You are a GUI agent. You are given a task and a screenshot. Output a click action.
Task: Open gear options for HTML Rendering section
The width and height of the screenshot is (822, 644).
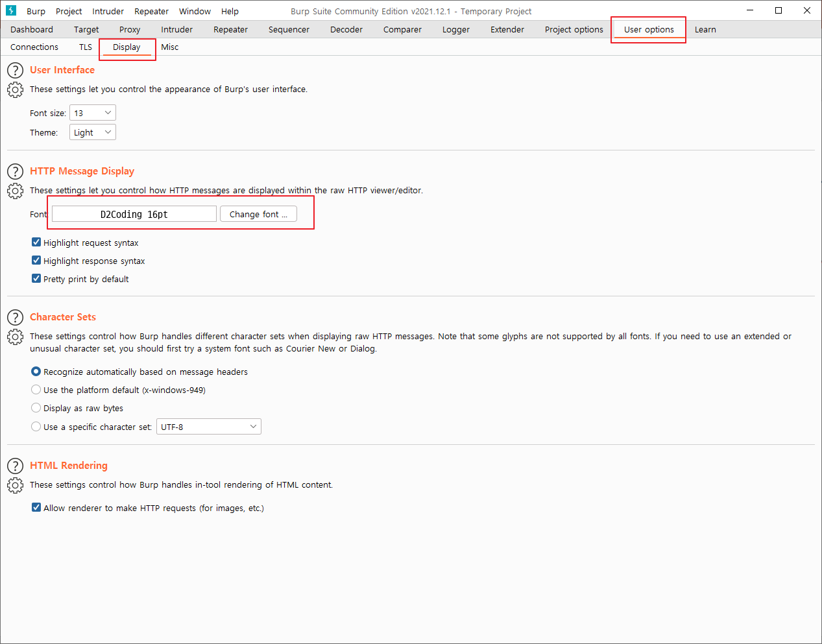pyautogui.click(x=15, y=485)
